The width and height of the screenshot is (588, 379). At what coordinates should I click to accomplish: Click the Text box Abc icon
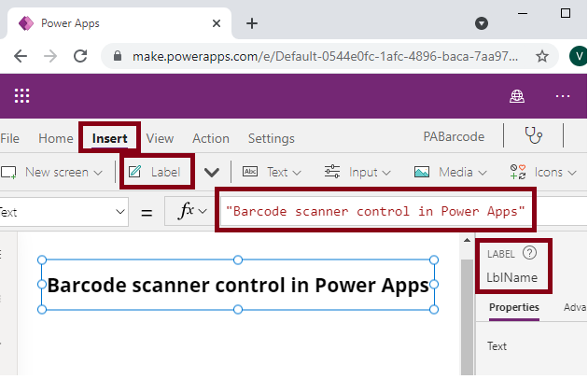click(250, 172)
